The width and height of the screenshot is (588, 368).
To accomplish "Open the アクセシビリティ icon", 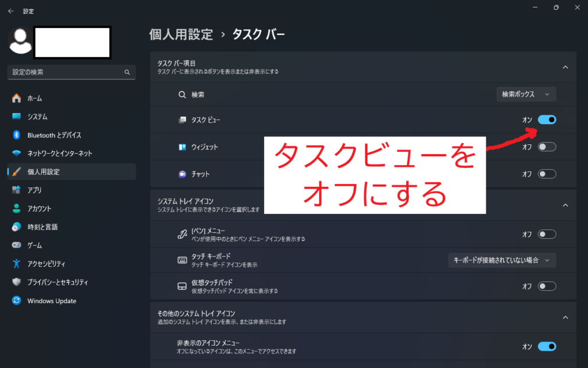I will 17,264.
